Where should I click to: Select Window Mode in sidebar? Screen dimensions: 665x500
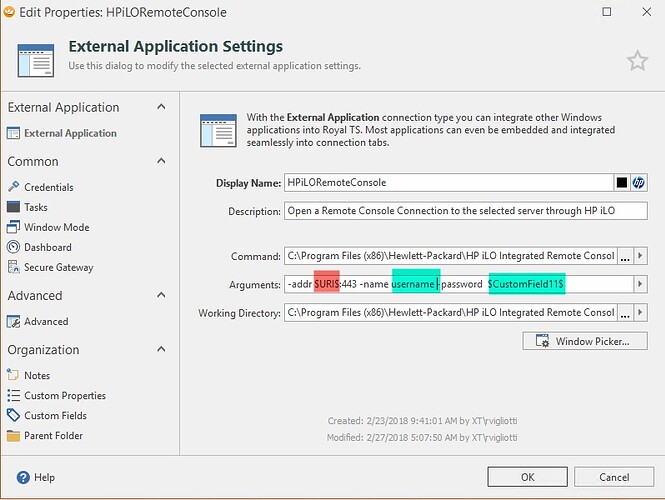[56, 227]
